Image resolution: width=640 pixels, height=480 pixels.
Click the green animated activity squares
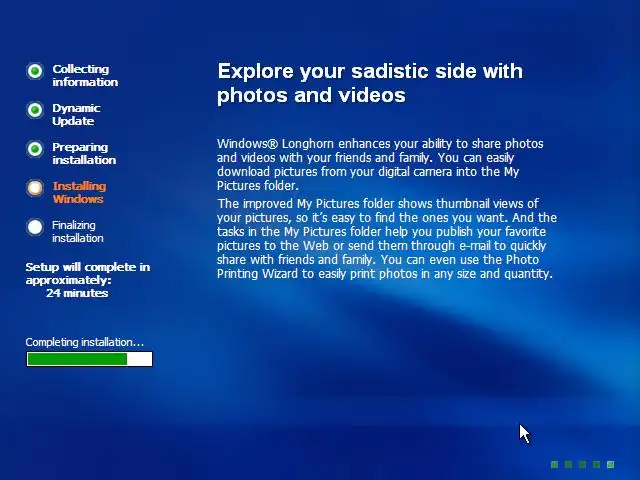click(582, 464)
